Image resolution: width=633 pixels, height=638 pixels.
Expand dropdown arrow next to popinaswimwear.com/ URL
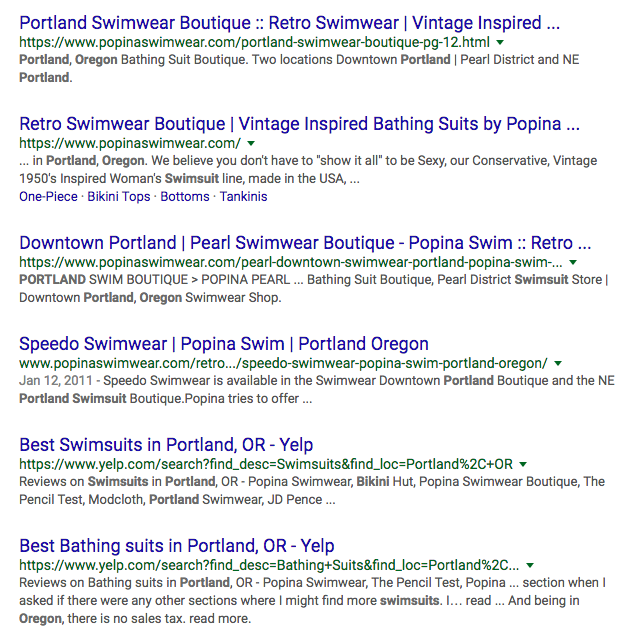point(251,143)
